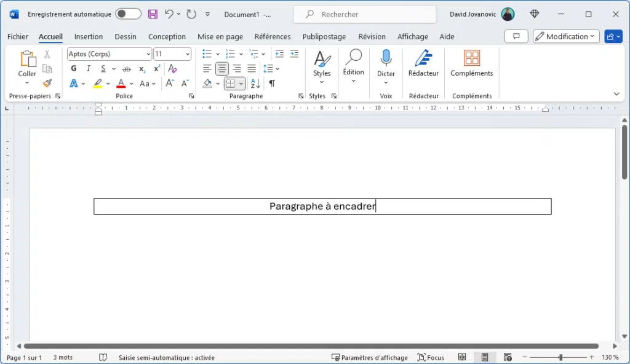The height and width of the screenshot is (364, 630).
Task: Toggle bold formatting on selected text
Action: tap(73, 68)
